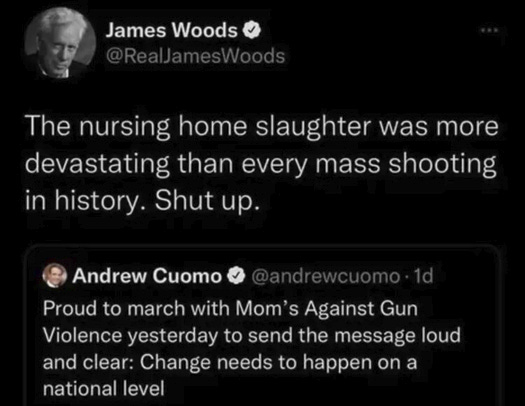Image resolution: width=525 pixels, height=406 pixels.
Task: Open the James Woods display name
Action: (171, 30)
